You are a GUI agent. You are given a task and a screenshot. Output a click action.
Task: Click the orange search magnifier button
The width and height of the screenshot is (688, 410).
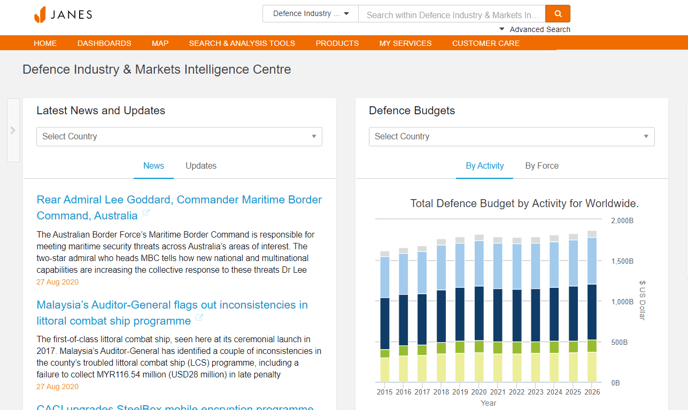pyautogui.click(x=558, y=14)
